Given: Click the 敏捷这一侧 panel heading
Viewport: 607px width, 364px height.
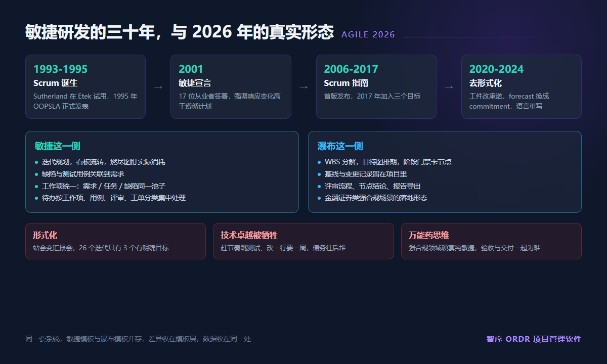Looking at the screenshot, I should click(x=58, y=146).
